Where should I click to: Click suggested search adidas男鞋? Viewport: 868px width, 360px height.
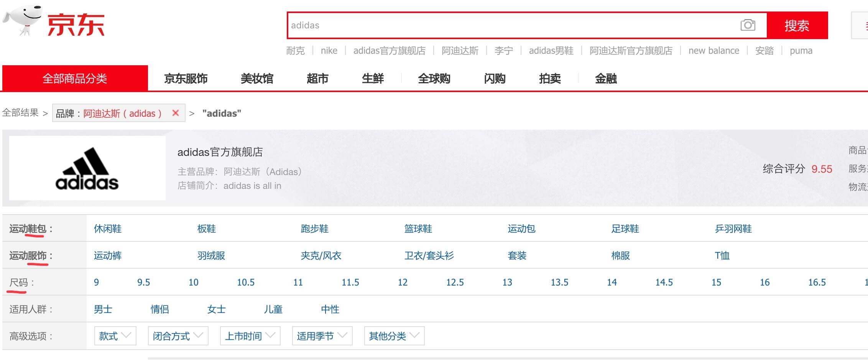551,51
